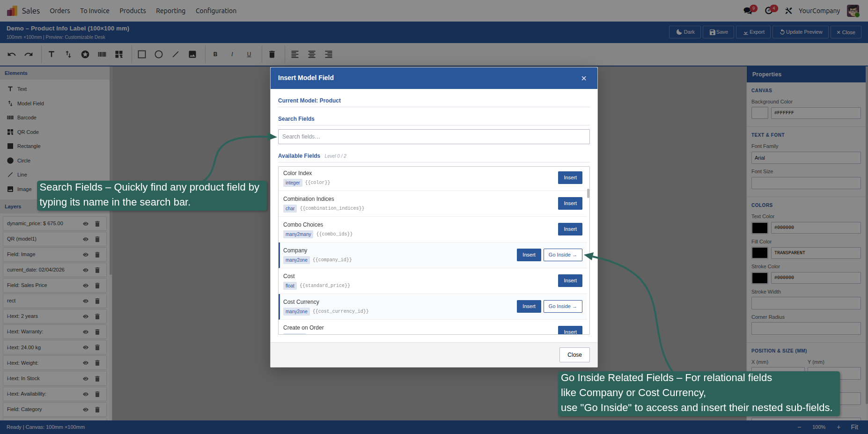
Task: Open the Orders menu
Action: 60,11
